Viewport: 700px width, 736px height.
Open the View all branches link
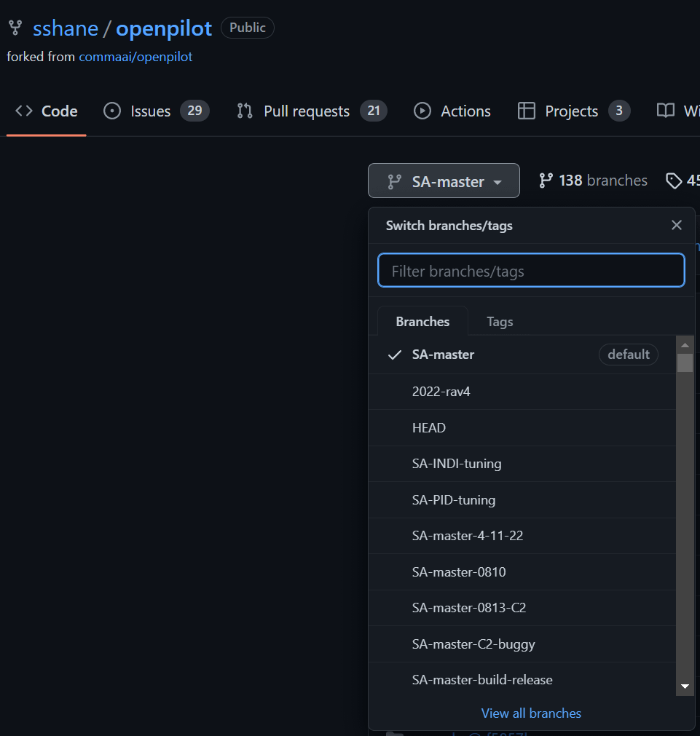[x=531, y=713]
